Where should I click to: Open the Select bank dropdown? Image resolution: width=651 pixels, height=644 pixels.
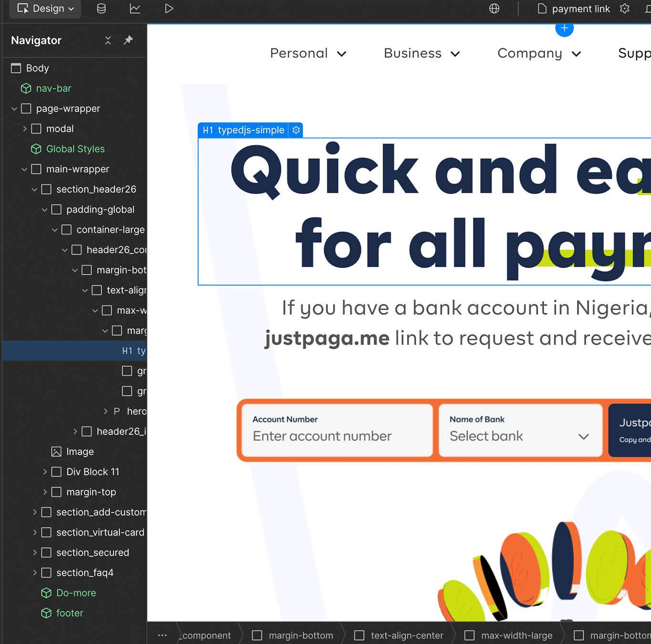(x=521, y=430)
